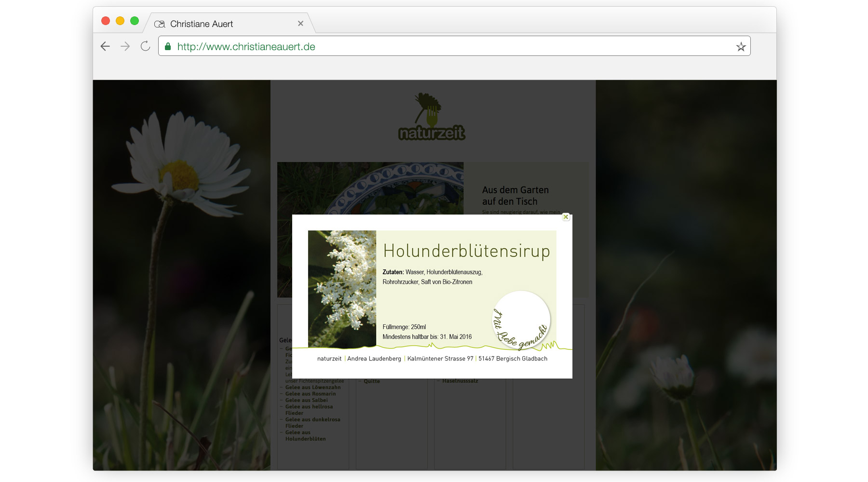Click the bookmark star icon

(740, 46)
